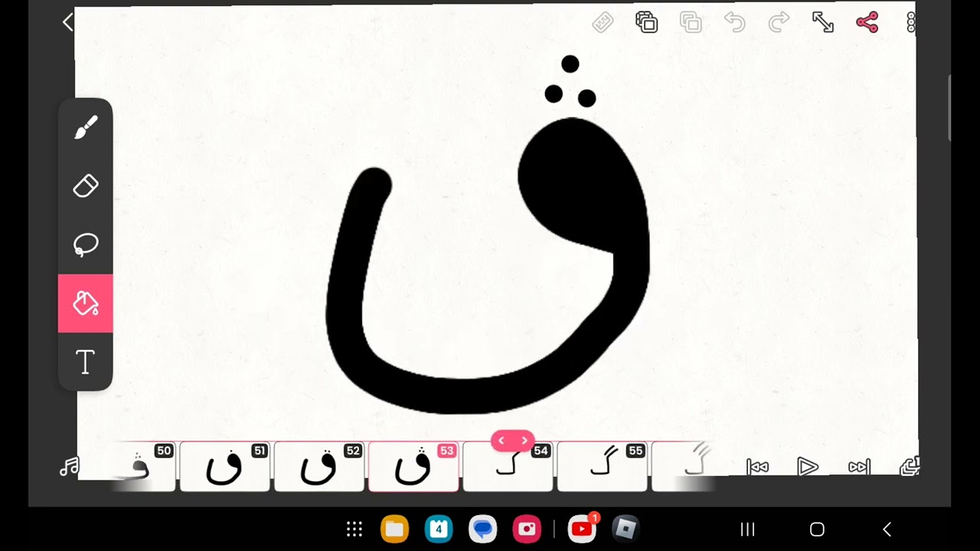Select the Paint Bucket fill tool
Screen dimensions: 980x551
click(86, 304)
